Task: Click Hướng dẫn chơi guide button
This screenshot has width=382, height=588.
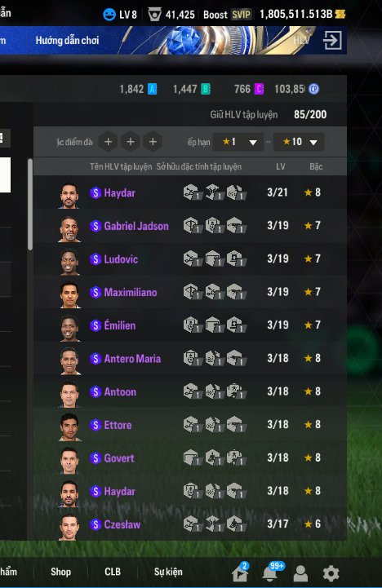Action: coord(67,41)
